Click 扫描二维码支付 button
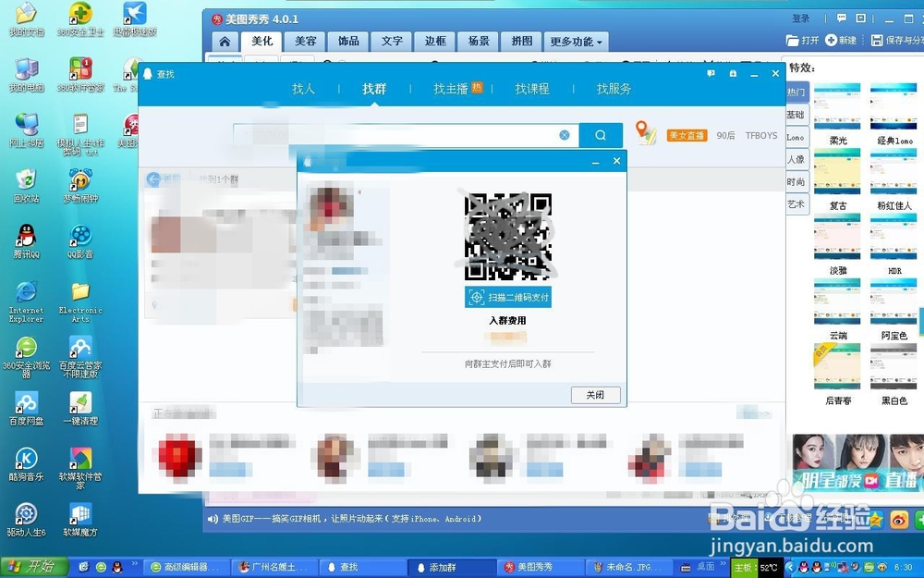This screenshot has height=578, width=924. pos(508,297)
